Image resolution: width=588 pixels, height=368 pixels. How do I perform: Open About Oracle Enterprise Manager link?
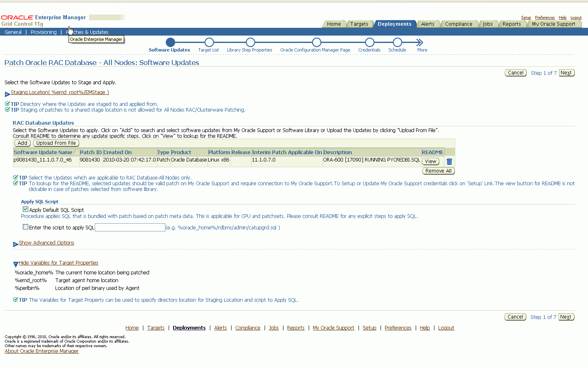42,351
